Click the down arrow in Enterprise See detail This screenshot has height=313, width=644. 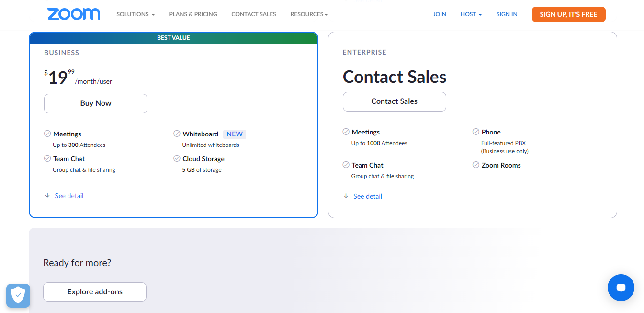346,196
